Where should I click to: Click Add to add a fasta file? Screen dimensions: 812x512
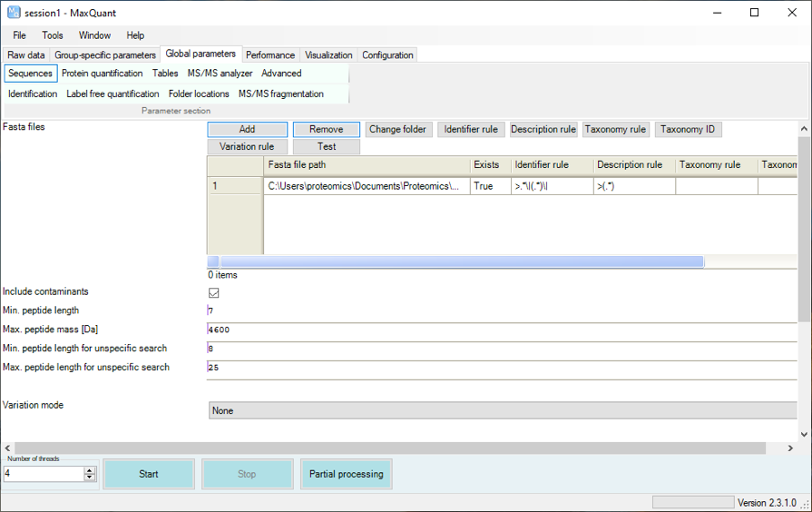click(247, 130)
